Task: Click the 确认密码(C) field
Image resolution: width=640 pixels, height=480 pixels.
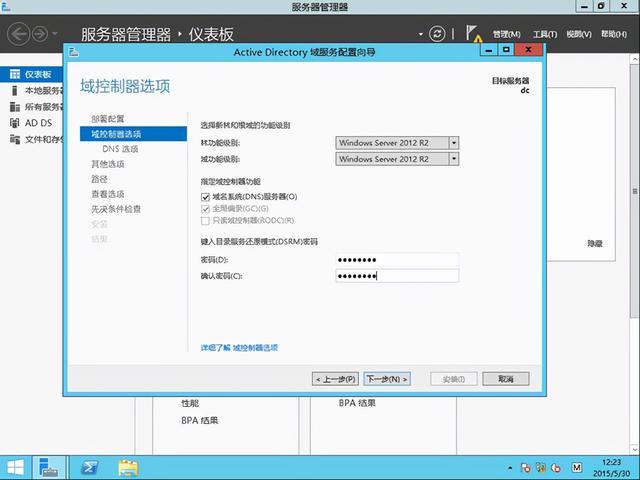Action: (397, 276)
